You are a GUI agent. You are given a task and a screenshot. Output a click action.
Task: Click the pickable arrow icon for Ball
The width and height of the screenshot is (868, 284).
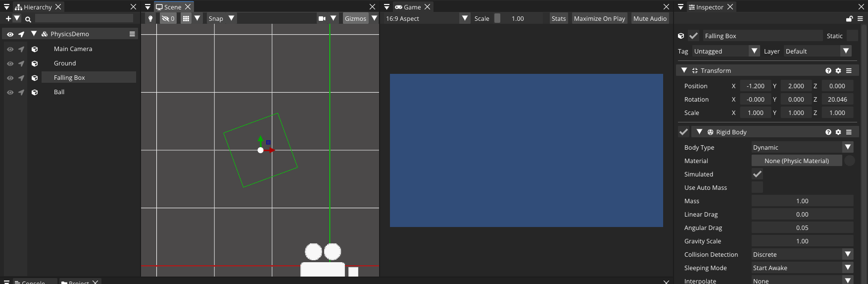tap(21, 92)
